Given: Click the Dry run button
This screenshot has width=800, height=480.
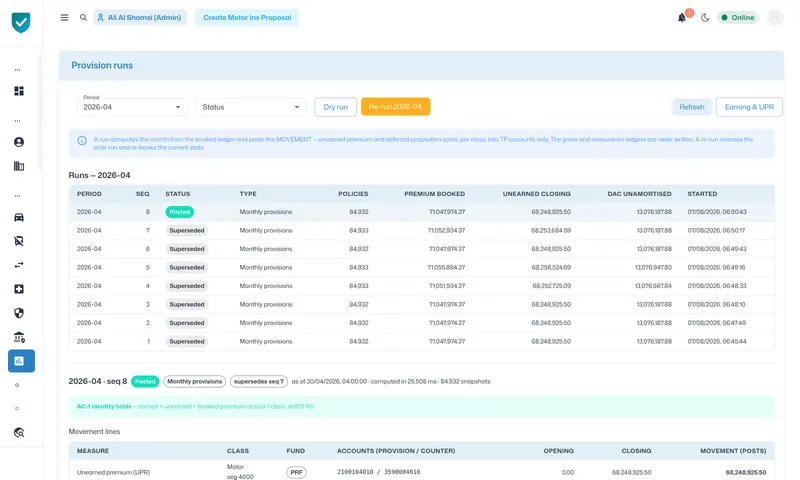Looking at the screenshot, I should tap(335, 107).
